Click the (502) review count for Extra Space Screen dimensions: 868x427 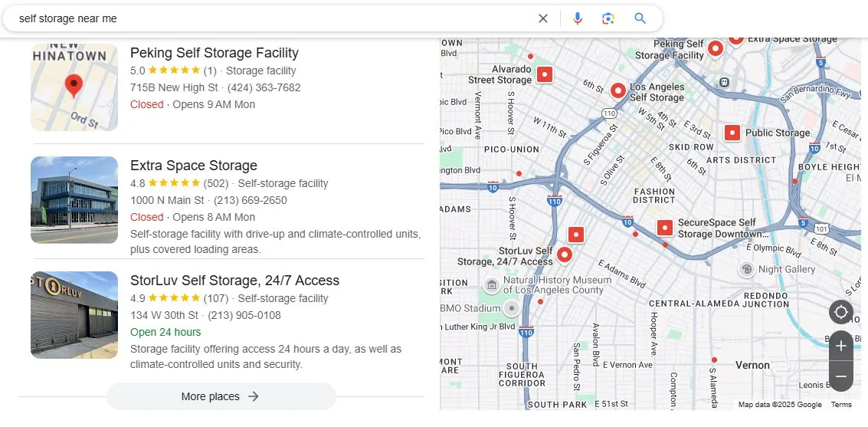click(216, 183)
